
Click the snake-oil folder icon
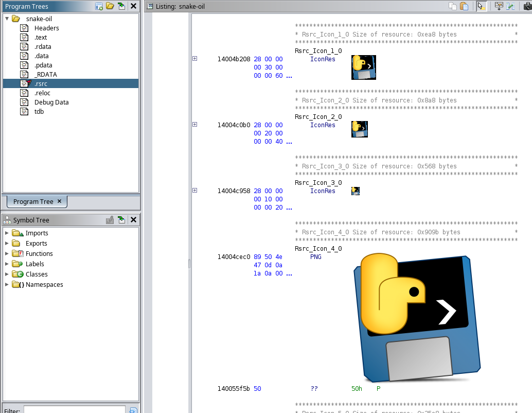[16, 19]
